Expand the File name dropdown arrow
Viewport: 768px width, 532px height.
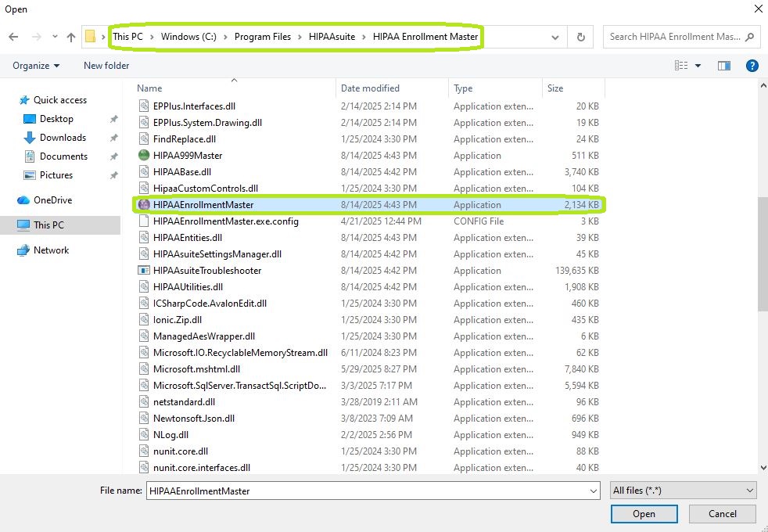pyautogui.click(x=593, y=491)
